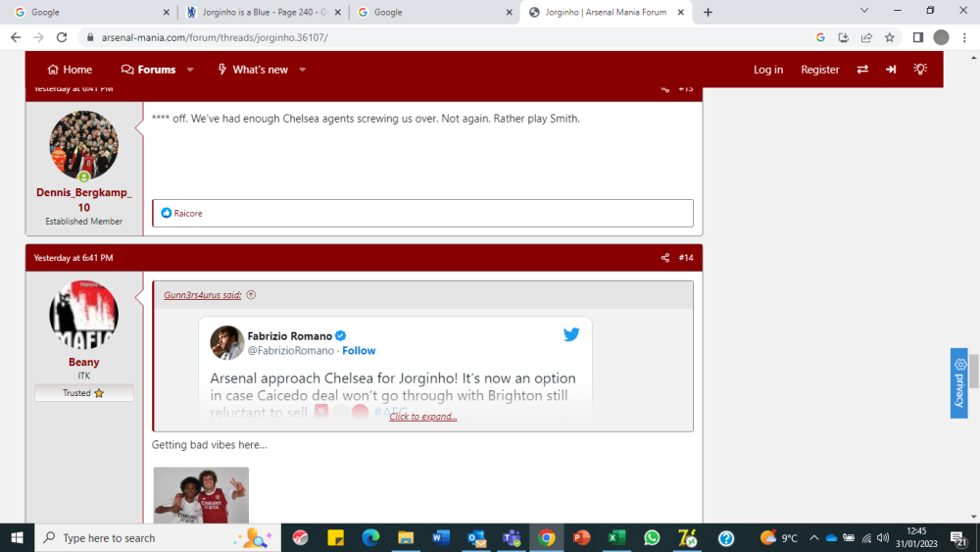The image size is (980, 552).
Task: Click the like thumbs-up icon beside Raicore
Action: pyautogui.click(x=167, y=213)
